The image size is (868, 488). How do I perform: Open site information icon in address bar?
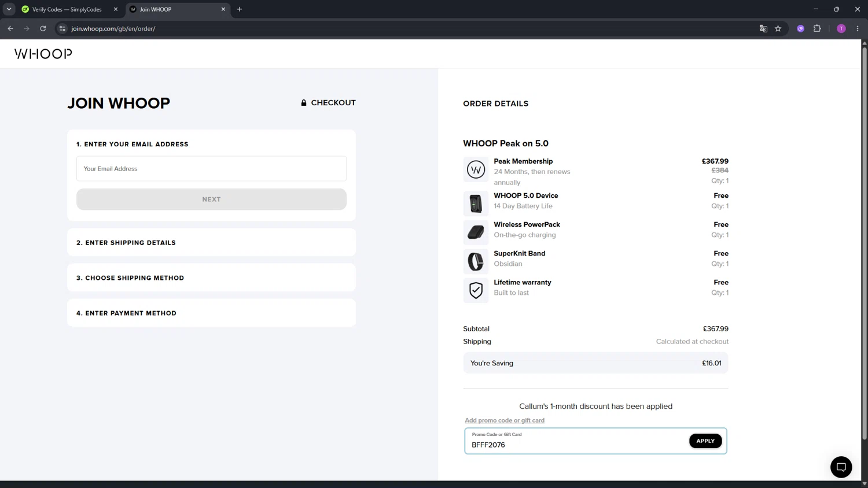tap(62, 28)
